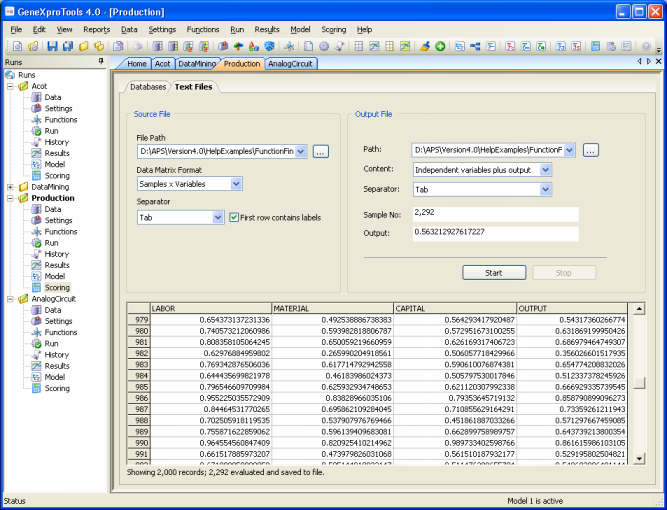Switch to the AnalogCircuit document tab
The image size is (667, 510).
(x=291, y=64)
